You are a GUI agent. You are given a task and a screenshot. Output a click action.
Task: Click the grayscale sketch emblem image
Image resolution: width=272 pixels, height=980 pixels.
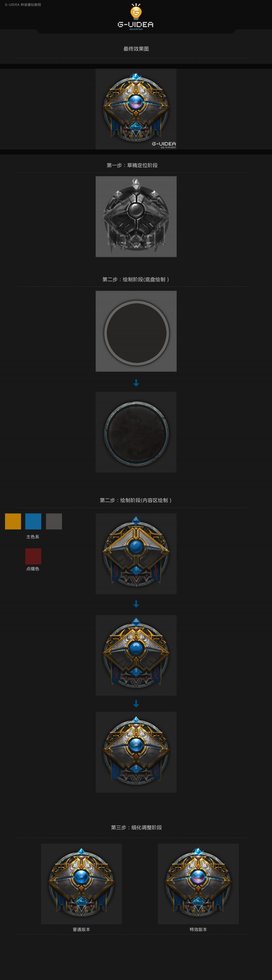pos(136,216)
